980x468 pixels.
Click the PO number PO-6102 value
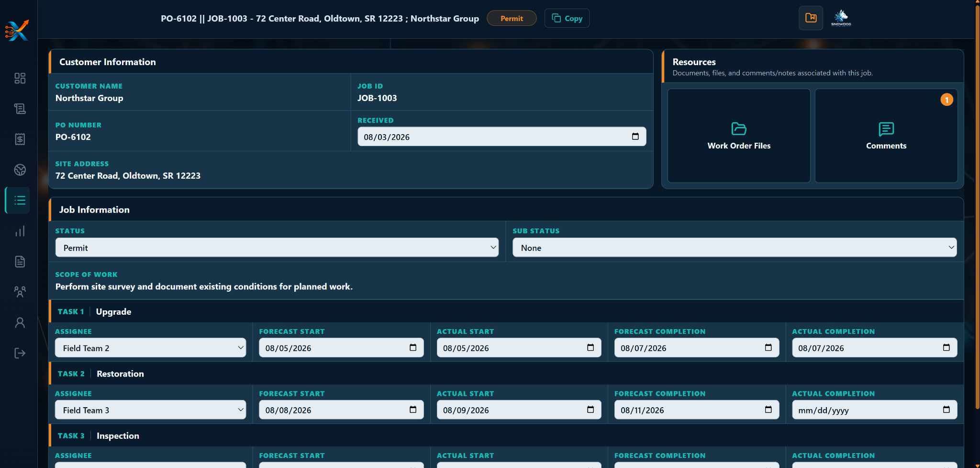pos(73,137)
